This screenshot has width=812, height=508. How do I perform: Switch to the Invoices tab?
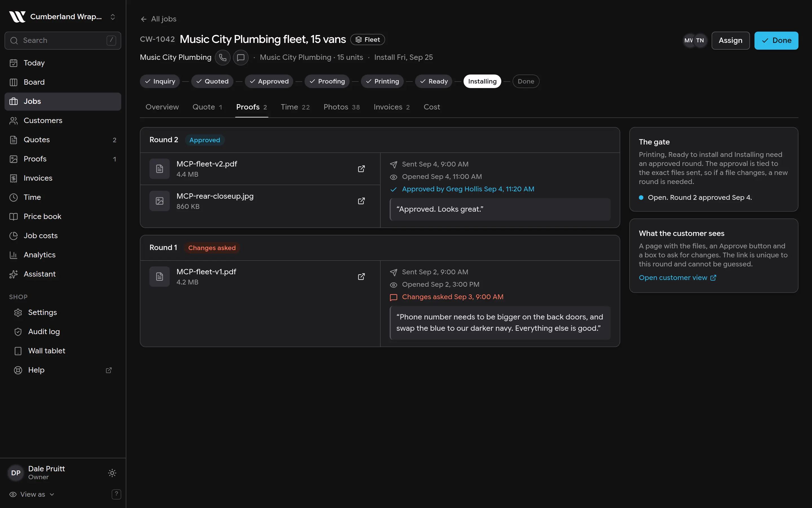(392, 107)
